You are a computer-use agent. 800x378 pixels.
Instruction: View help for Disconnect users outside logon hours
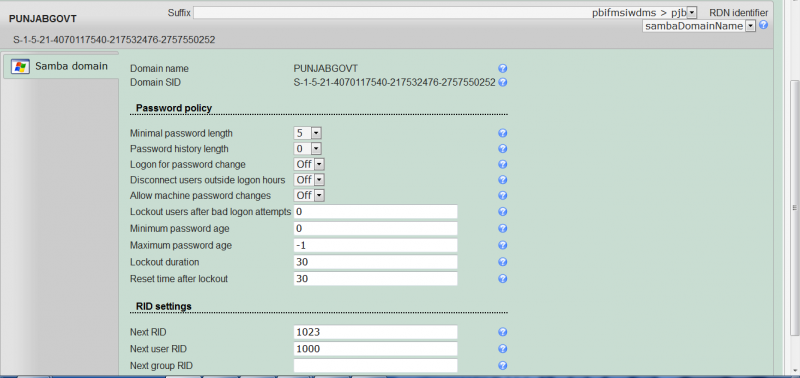(503, 180)
